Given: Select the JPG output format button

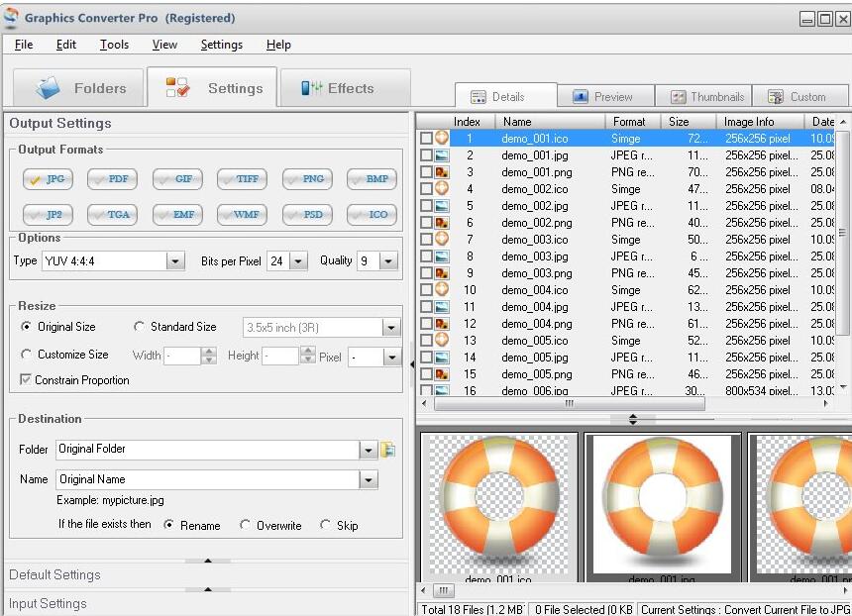Looking at the screenshot, I should pyautogui.click(x=48, y=179).
